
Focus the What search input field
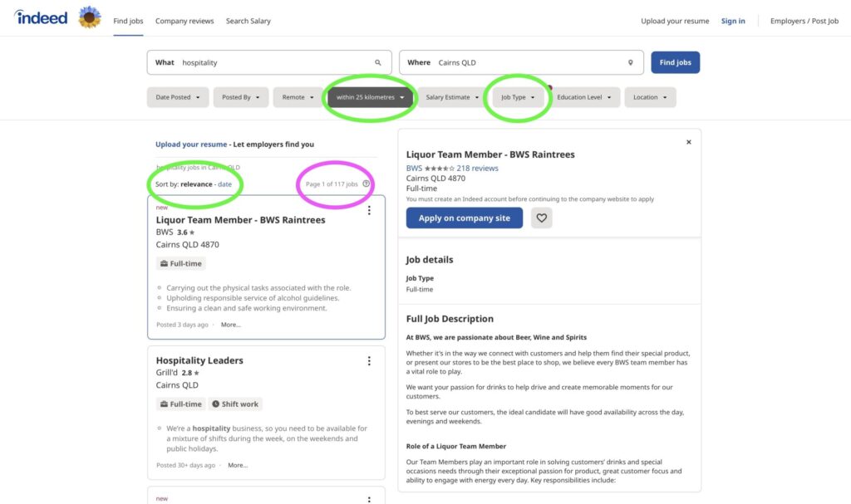(x=269, y=62)
